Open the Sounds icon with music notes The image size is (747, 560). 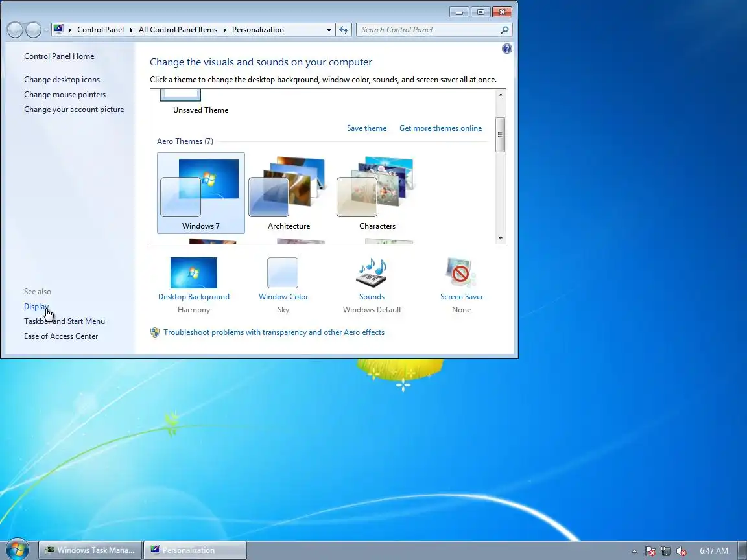click(372, 273)
